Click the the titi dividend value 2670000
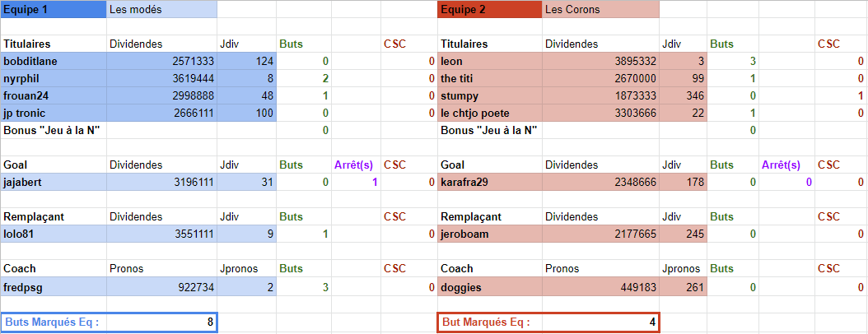 (600, 79)
